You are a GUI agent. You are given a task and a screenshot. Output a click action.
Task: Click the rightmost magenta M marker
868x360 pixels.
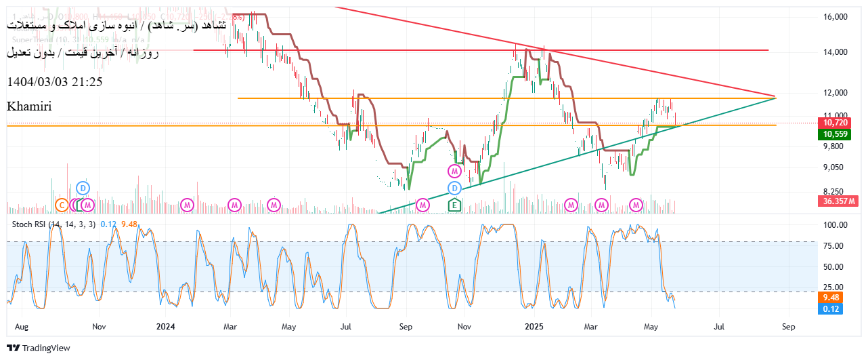636,204
